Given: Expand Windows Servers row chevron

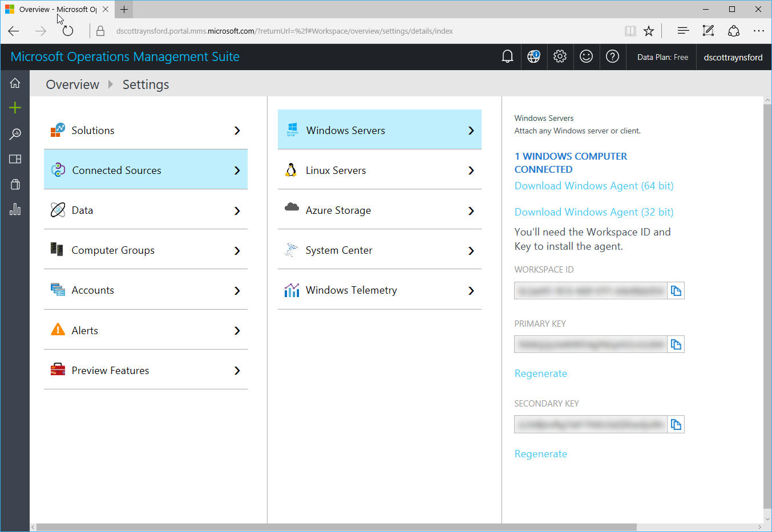Looking at the screenshot, I should tap(471, 131).
